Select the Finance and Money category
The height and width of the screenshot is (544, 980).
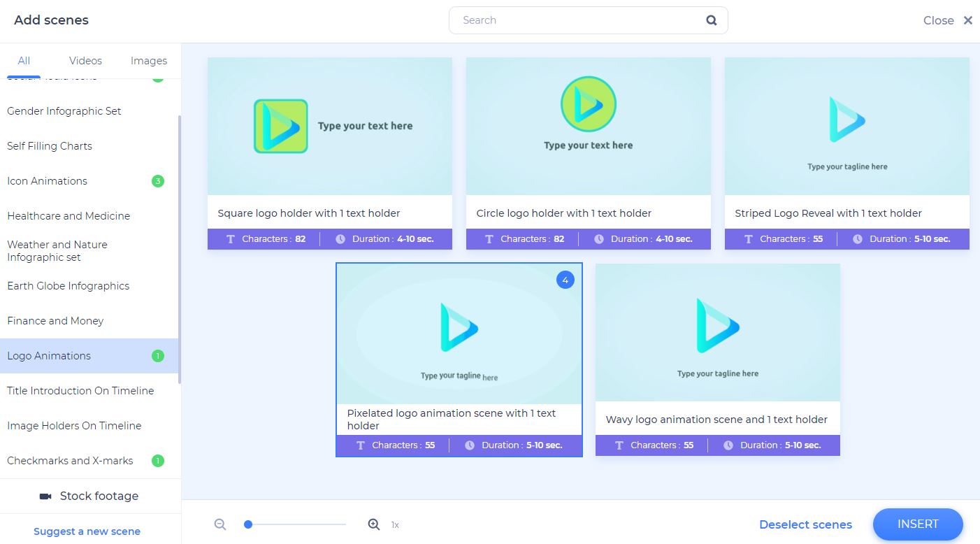coord(55,320)
